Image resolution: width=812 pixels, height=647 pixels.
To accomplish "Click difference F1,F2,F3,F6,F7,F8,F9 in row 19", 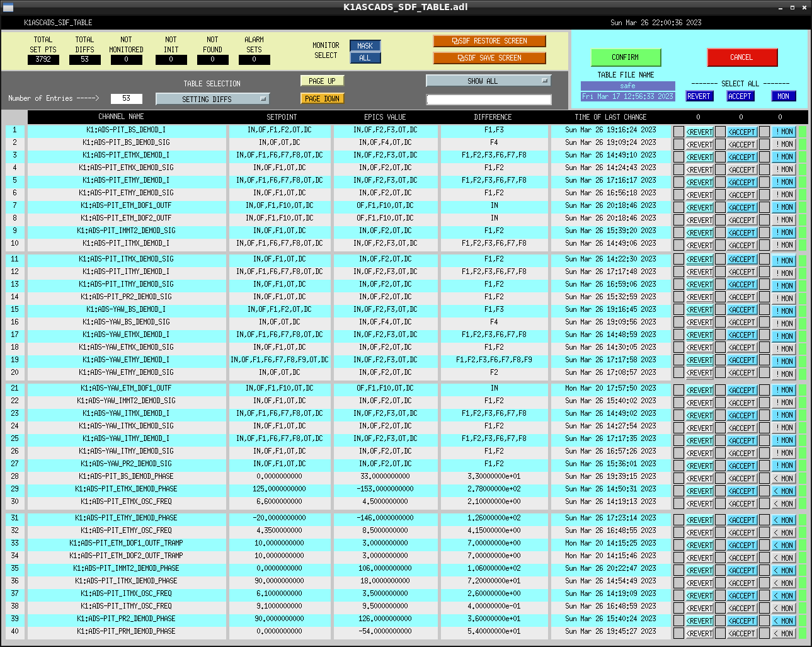I will pyautogui.click(x=494, y=360).
